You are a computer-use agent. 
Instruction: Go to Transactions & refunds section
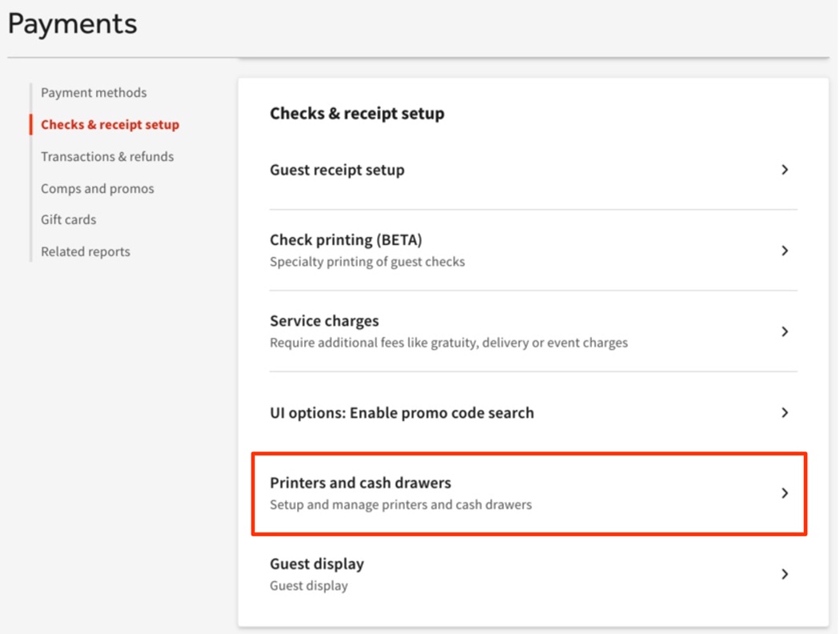pos(107,157)
